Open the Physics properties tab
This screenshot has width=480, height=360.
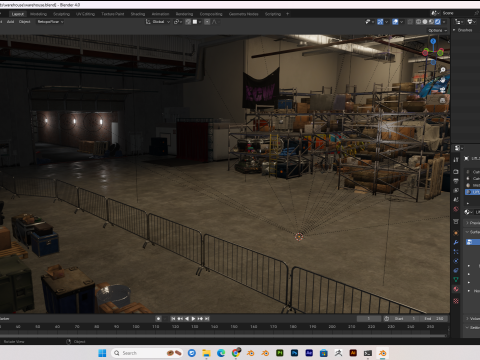click(456, 261)
